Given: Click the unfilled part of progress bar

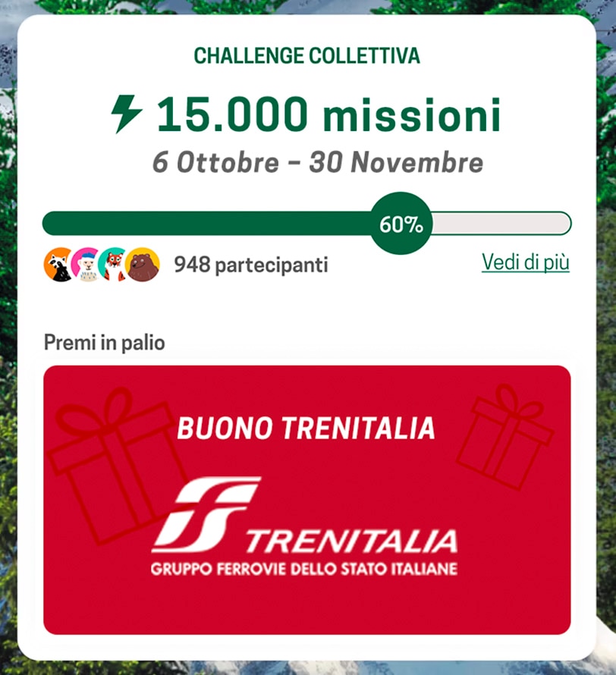Looking at the screenshot, I should [501, 224].
